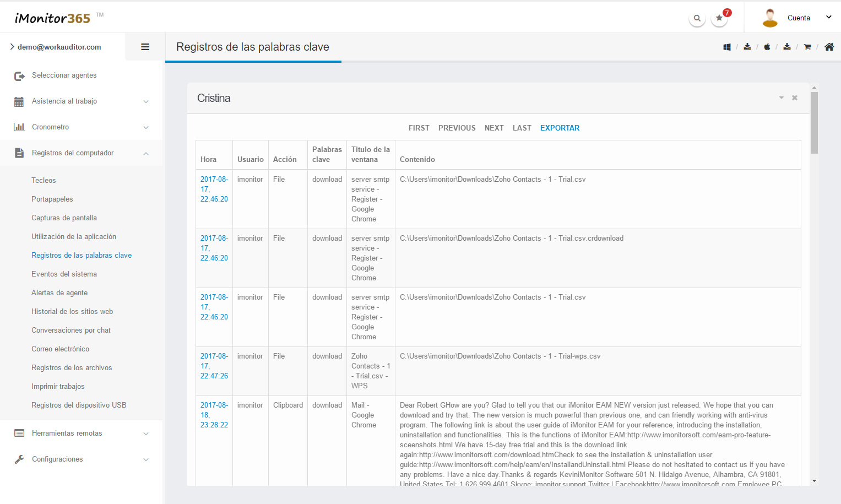Click the panel's vertical scrollbar thumb
Screen dimensions: 841x504
(x=814, y=122)
